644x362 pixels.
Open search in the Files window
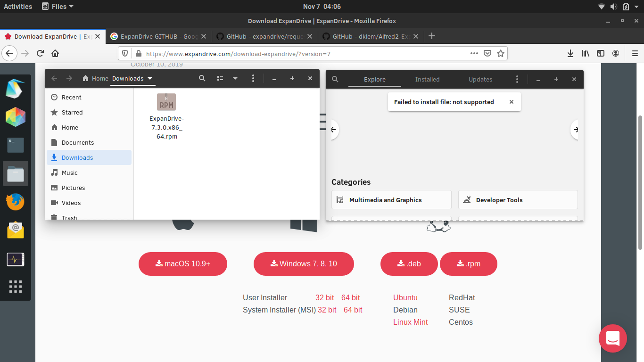pos(202,78)
